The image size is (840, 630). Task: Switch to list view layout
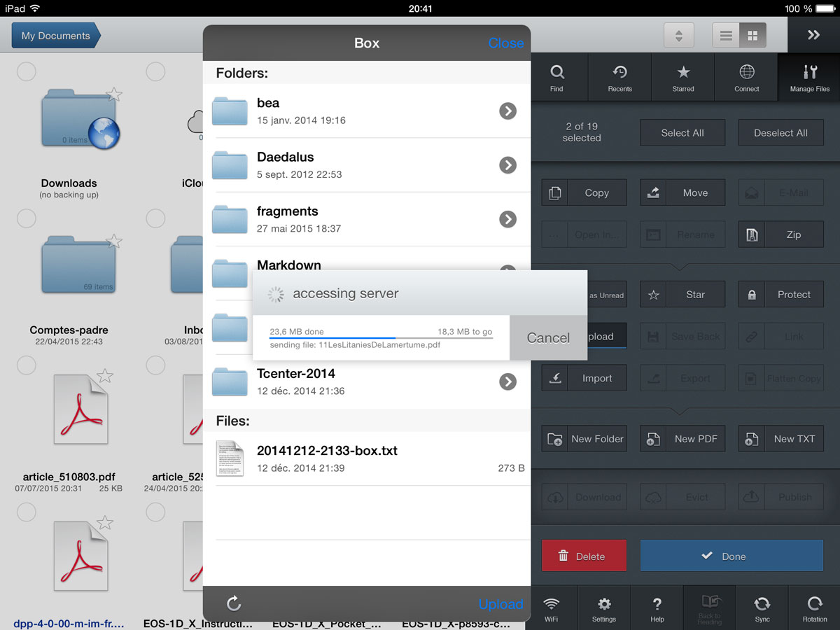(726, 35)
